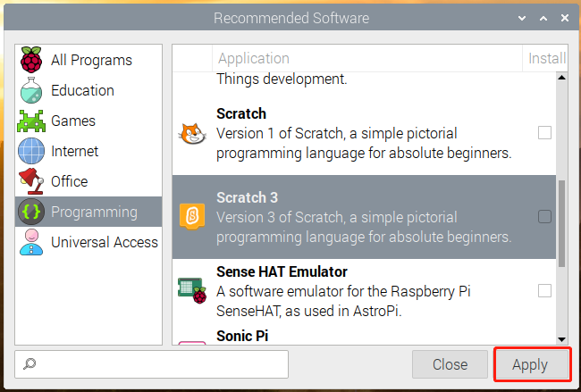The width and height of the screenshot is (581, 392).
Task: Tick the Scratch install checkbox
Action: (x=544, y=133)
